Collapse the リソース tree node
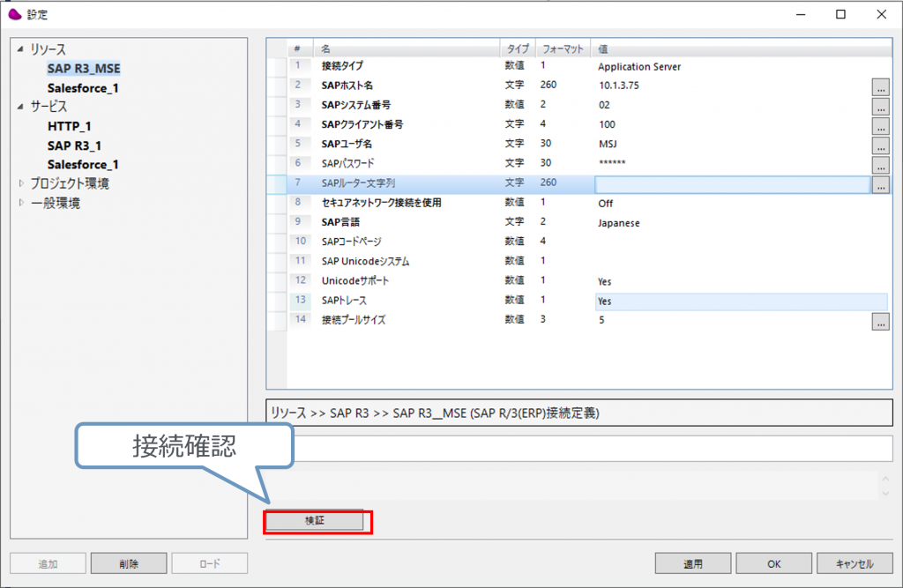The height and width of the screenshot is (588, 903). tap(20, 50)
